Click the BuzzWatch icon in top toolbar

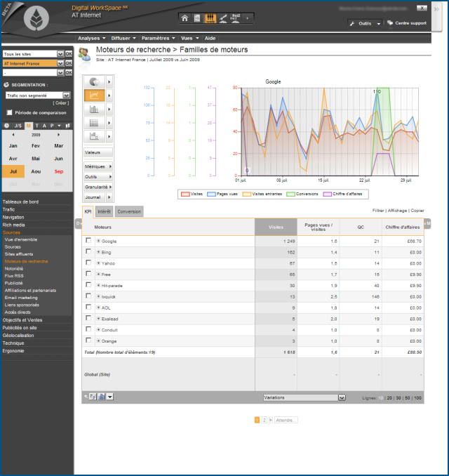pyautogui.click(x=236, y=18)
